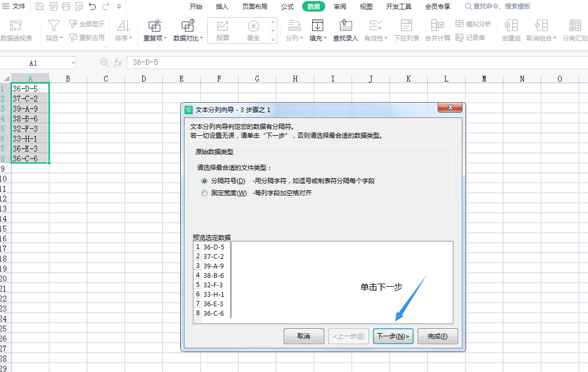Click the save icon in quick toolbar
This screenshot has height=372, width=588.
coord(39,6)
